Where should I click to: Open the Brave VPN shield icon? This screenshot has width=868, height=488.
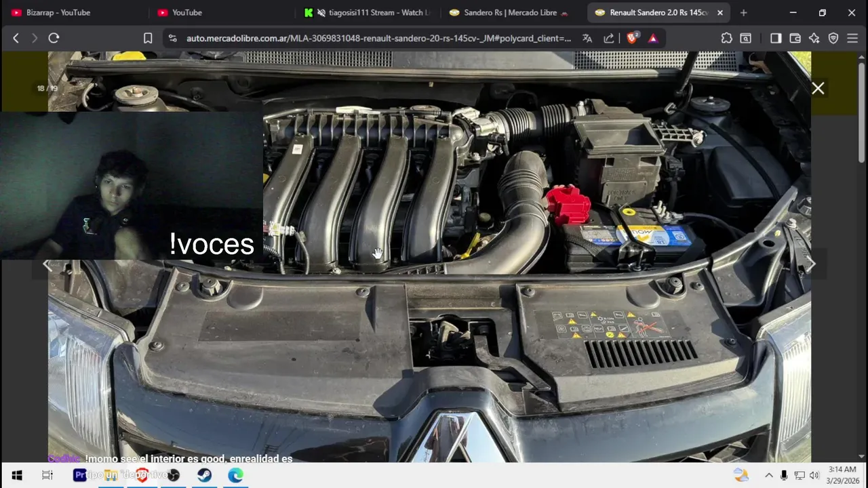pos(833,39)
